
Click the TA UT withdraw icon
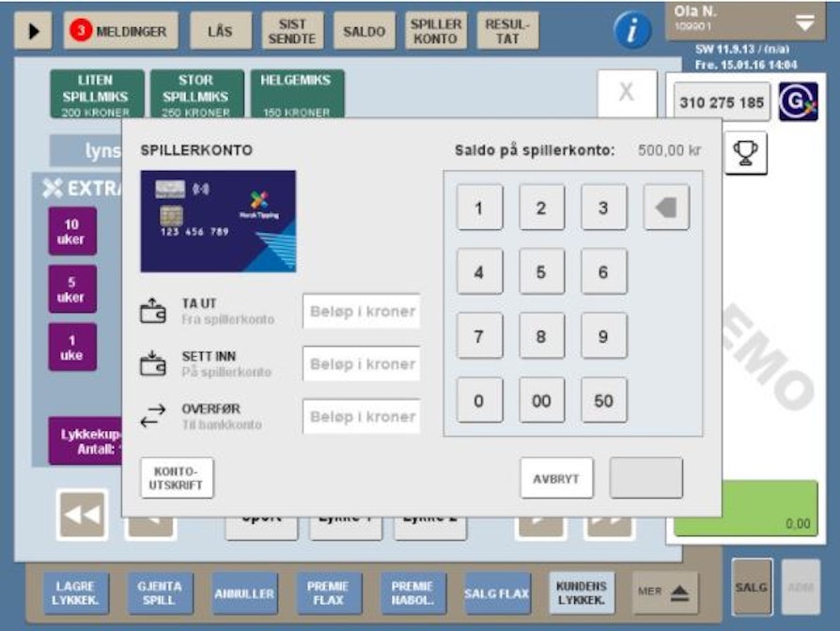coord(153,312)
